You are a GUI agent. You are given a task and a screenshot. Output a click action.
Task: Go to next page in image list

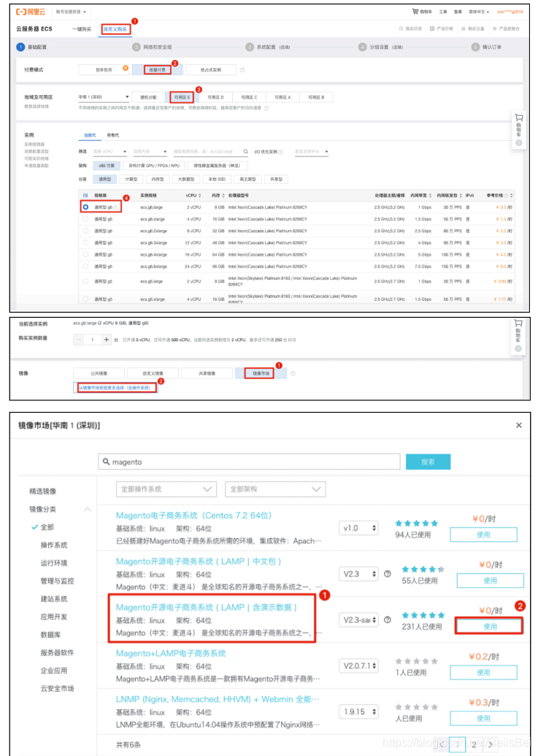pos(491,744)
